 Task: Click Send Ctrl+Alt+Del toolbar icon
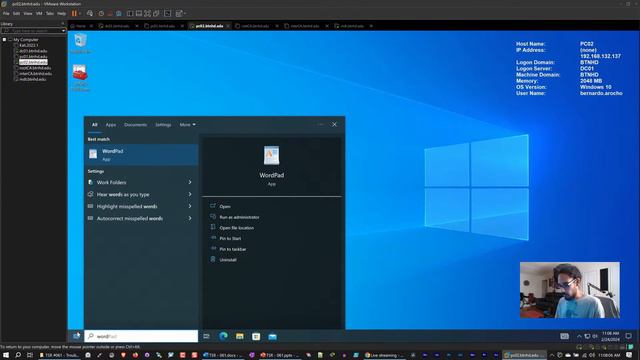90,13
